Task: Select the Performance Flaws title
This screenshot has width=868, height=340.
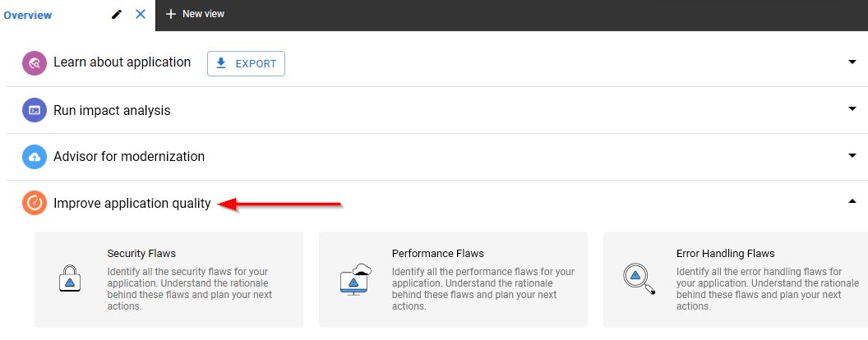Action: (437, 254)
